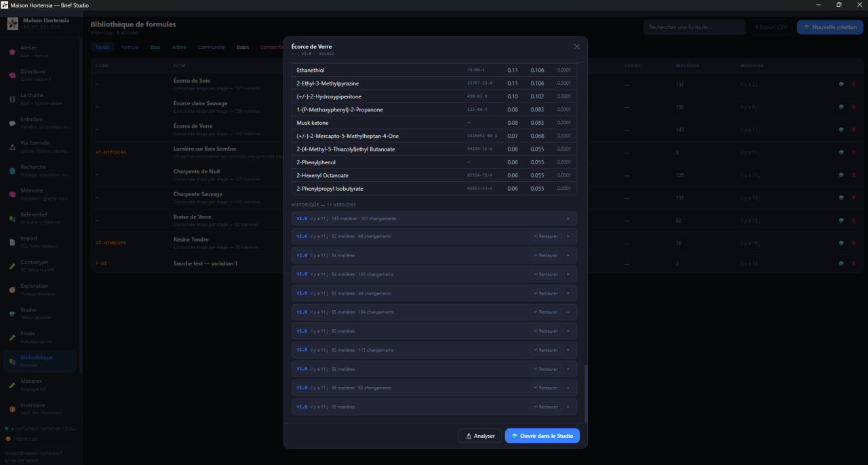Select Contretype in the sidebar
Screen dimensions: 868x465
click(x=39, y=265)
